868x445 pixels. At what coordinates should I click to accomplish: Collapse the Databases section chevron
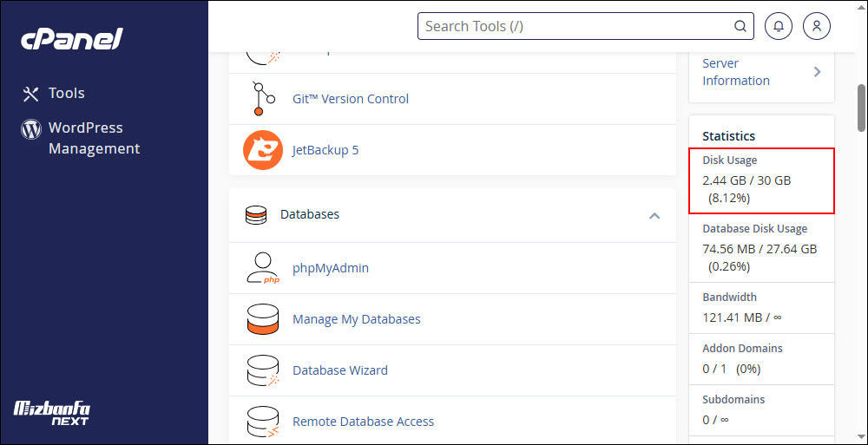(x=654, y=215)
